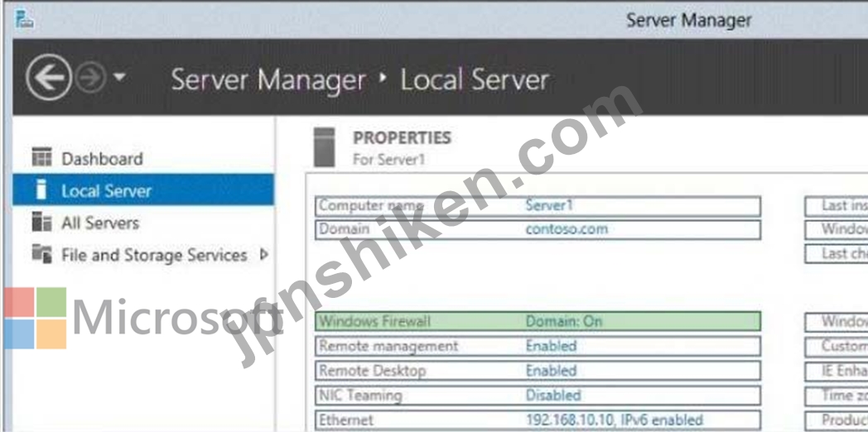Click File and Storage Services icon
868x432 pixels.
(41, 254)
